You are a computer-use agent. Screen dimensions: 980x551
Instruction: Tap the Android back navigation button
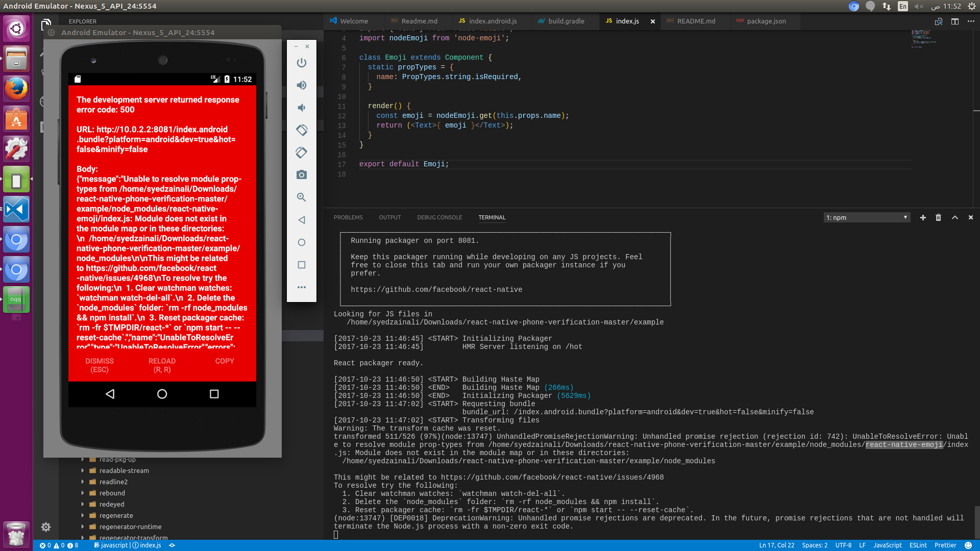coord(110,394)
